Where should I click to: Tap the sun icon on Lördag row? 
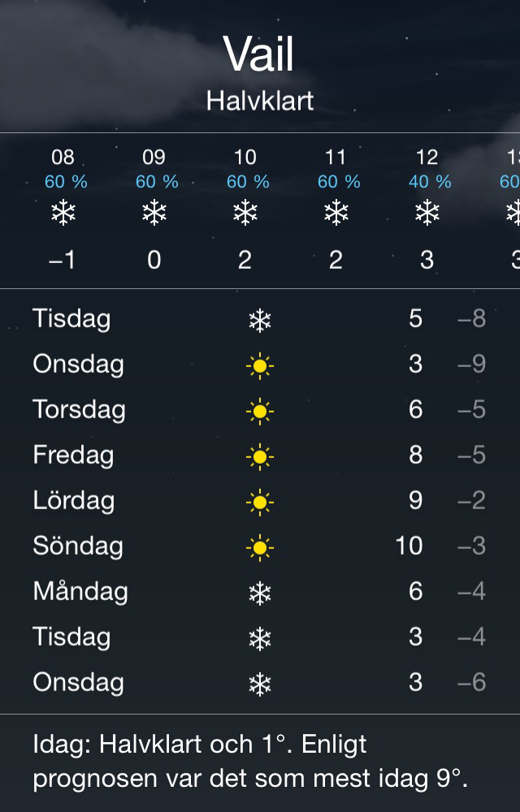tap(259, 503)
